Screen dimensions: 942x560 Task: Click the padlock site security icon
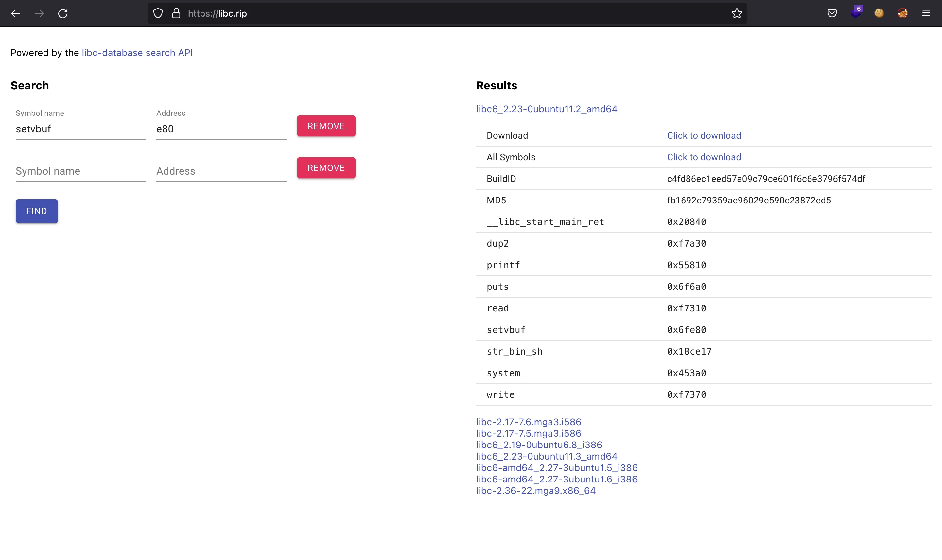point(176,14)
